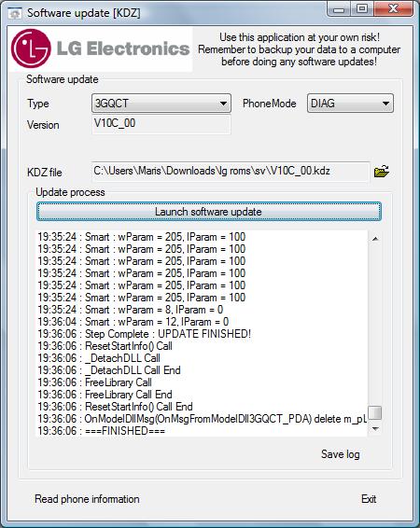
Task: Click the PhoneMode dropdown arrow
Action: click(385, 104)
